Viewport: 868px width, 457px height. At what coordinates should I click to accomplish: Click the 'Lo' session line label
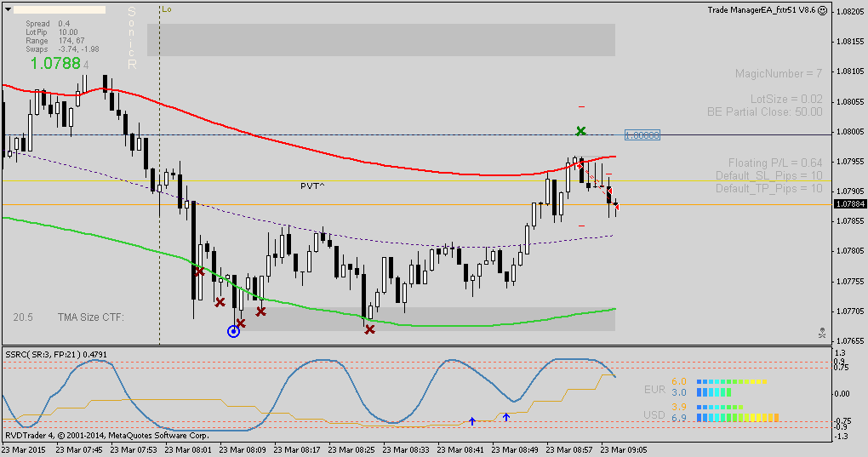point(167,9)
